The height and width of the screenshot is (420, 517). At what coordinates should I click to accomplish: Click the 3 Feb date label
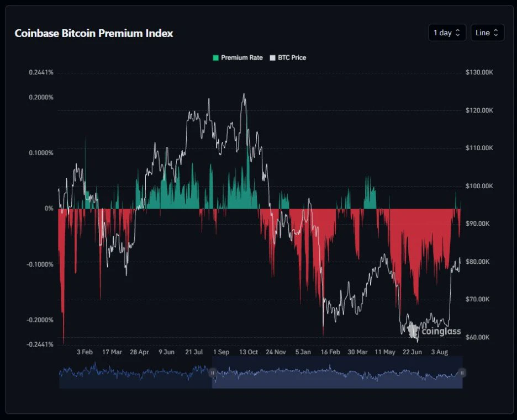(85, 352)
